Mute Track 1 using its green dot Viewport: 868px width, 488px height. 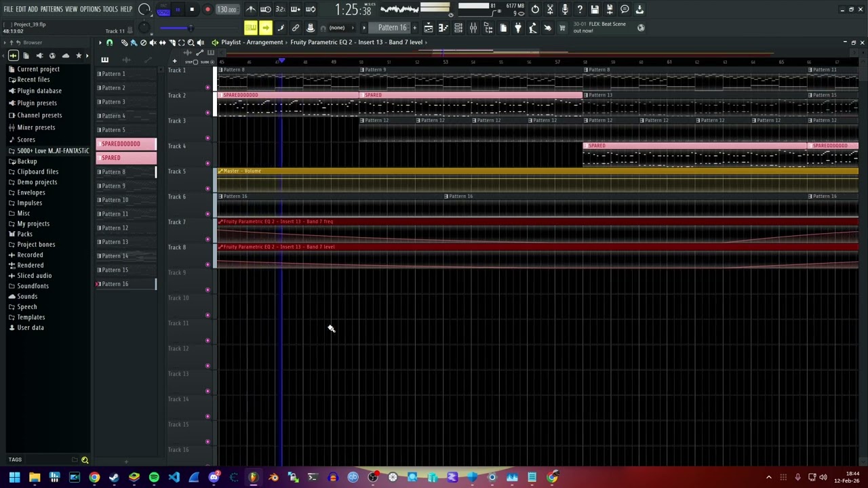(x=208, y=87)
